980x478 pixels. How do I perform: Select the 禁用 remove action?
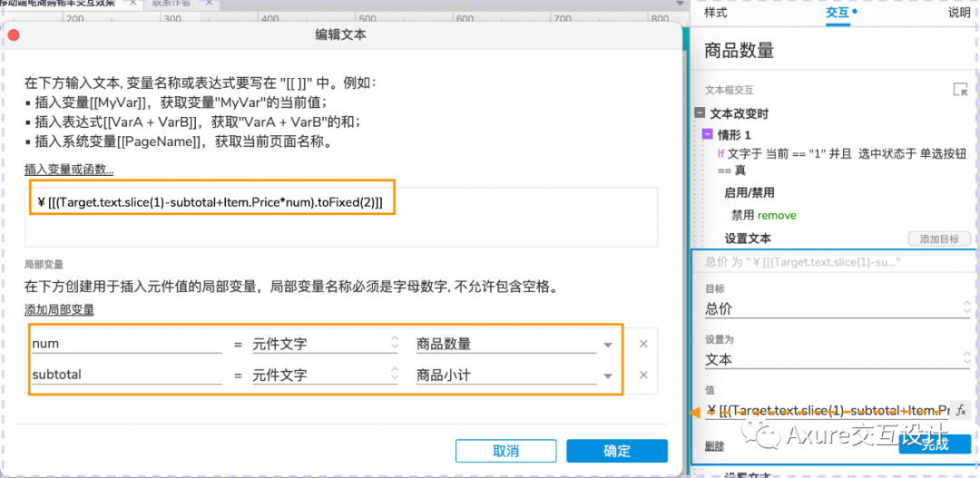(x=764, y=215)
